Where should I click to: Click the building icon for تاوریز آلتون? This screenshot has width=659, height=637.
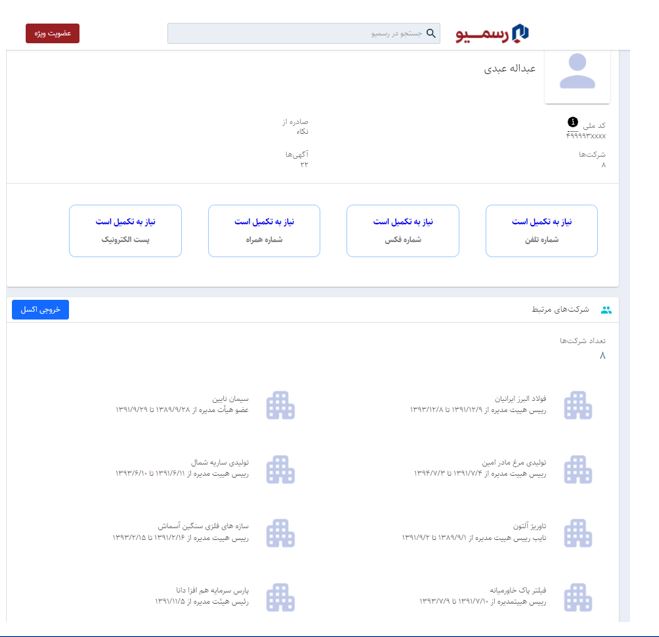click(578, 532)
